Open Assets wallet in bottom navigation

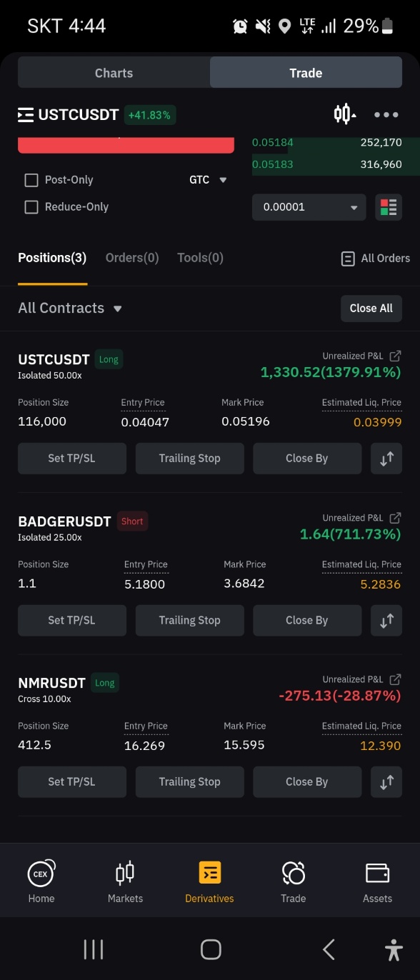click(x=377, y=882)
